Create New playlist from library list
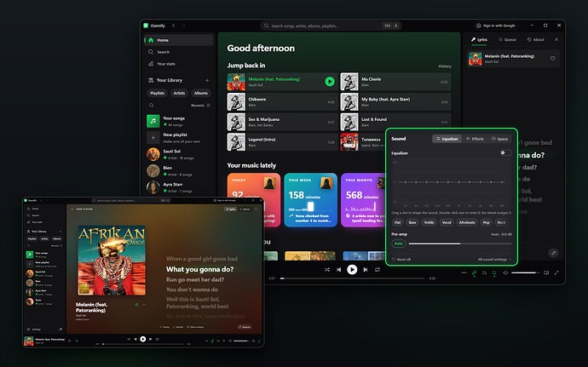The image size is (588, 367). [x=179, y=138]
